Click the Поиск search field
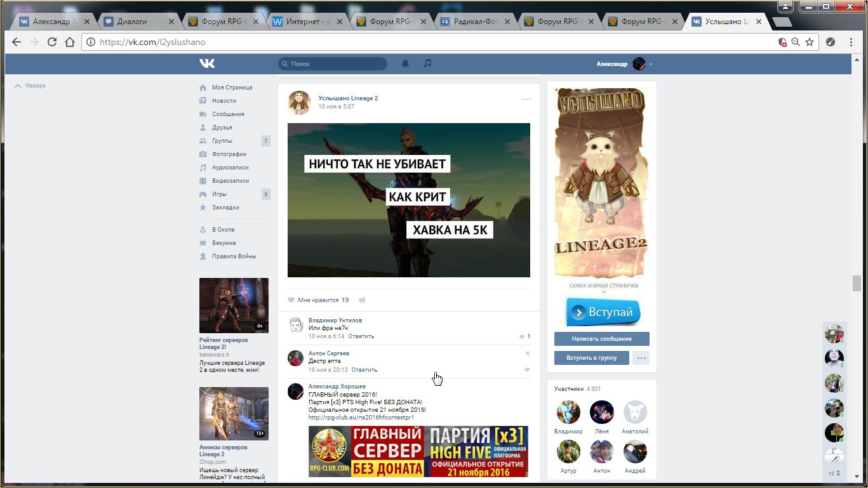868x488 pixels. click(x=333, y=64)
